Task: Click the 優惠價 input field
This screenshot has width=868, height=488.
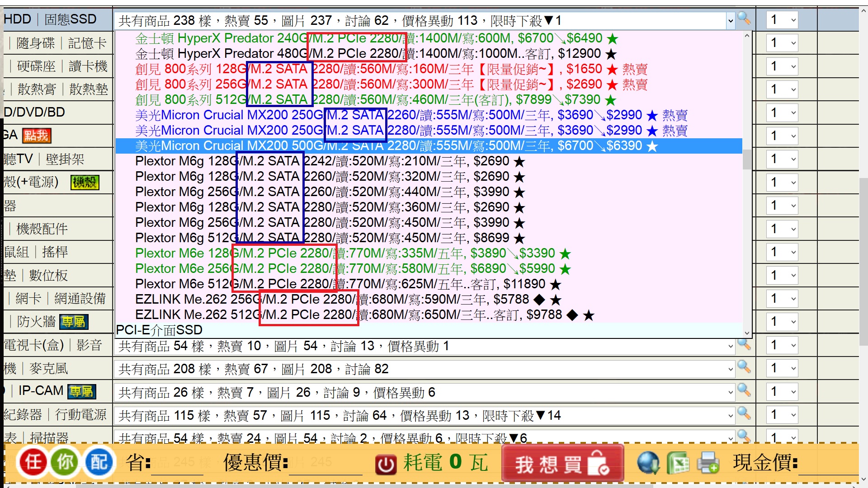Action: coord(325,464)
